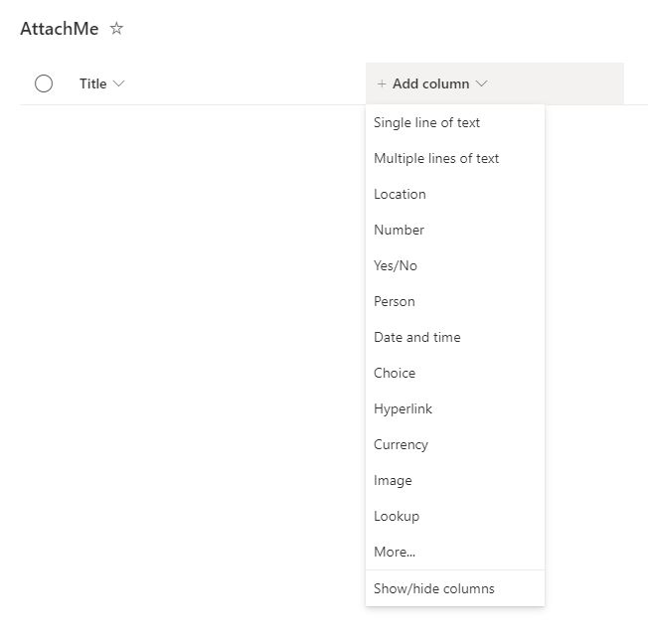
Task: Expand the Title column sort chevron
Action: pyautogui.click(x=120, y=83)
